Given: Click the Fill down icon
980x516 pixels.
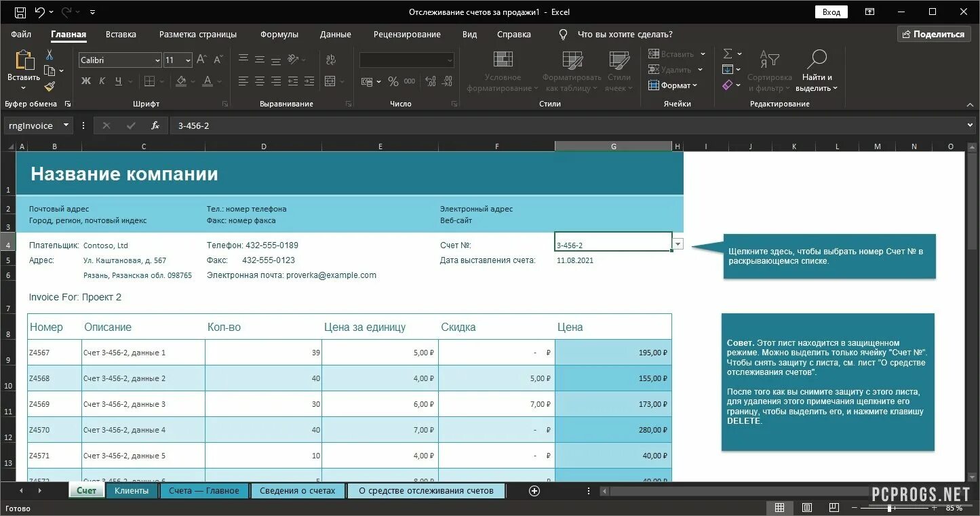Looking at the screenshot, I should coord(728,69).
